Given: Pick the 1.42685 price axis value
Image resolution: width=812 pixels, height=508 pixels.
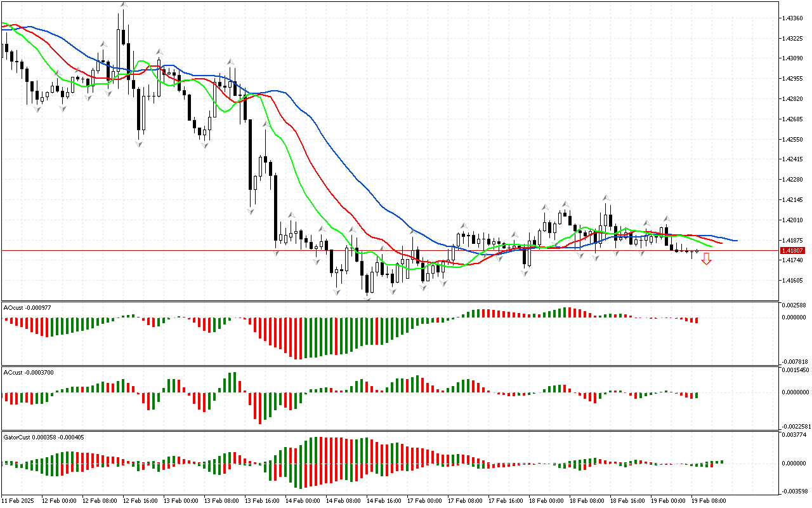Looking at the screenshot, I should point(794,119).
